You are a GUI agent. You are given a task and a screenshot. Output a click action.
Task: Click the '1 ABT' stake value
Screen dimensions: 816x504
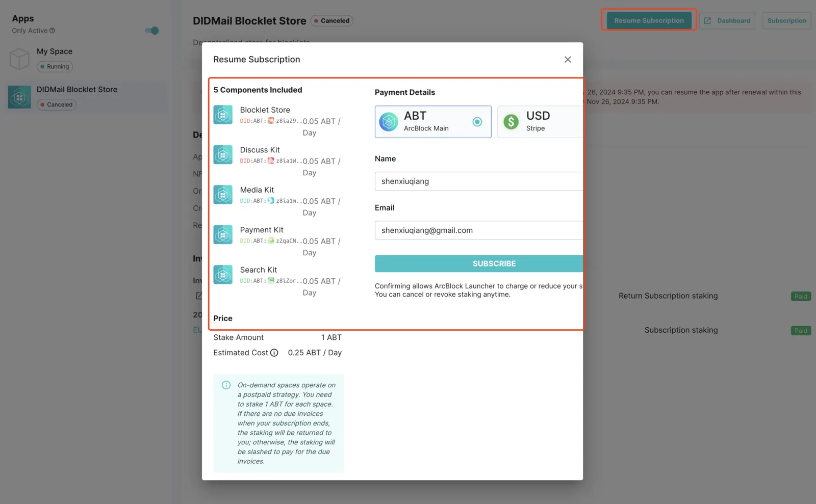tap(331, 337)
